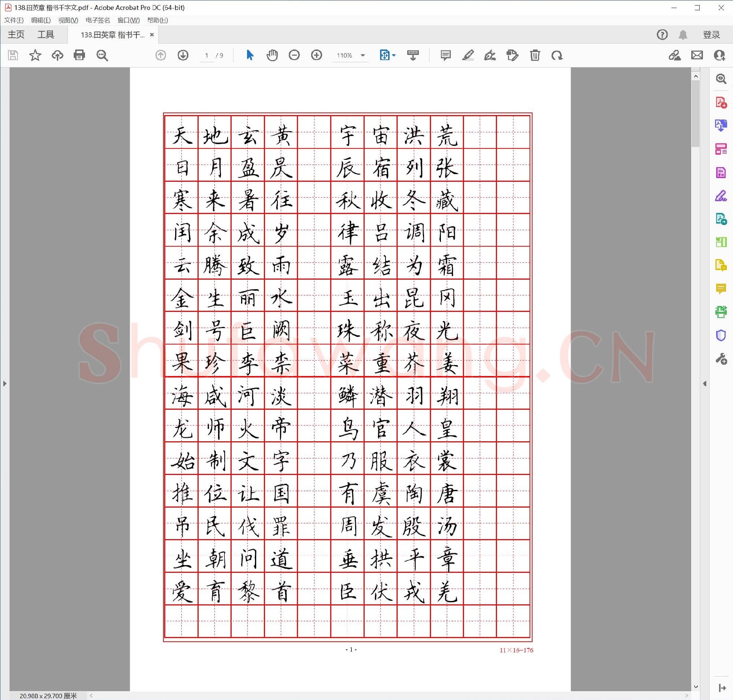The width and height of the screenshot is (733, 700).
Task: Select the Highlight text tool
Action: point(468,55)
